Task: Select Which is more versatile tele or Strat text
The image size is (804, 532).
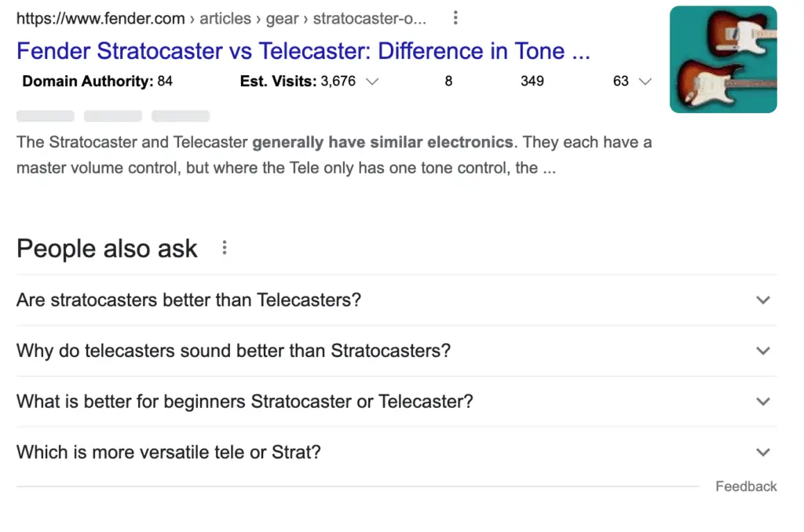Action: (169, 452)
